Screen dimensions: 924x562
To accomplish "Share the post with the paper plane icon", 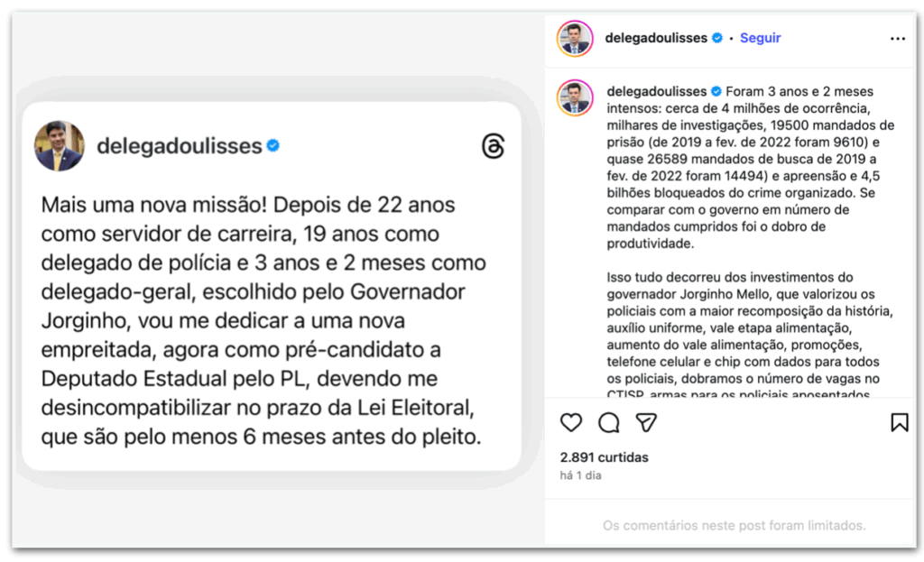I will click(x=646, y=422).
